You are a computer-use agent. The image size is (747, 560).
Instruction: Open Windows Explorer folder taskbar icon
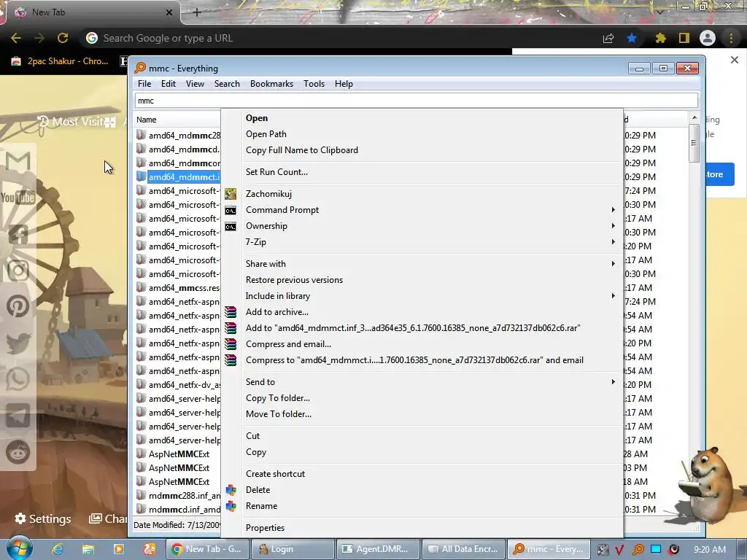(88, 549)
